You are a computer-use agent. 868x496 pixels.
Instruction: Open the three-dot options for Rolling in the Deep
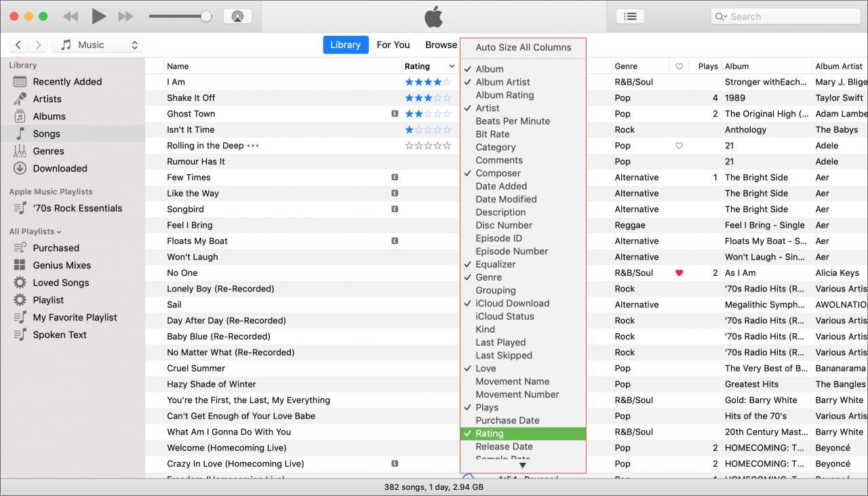tap(253, 146)
